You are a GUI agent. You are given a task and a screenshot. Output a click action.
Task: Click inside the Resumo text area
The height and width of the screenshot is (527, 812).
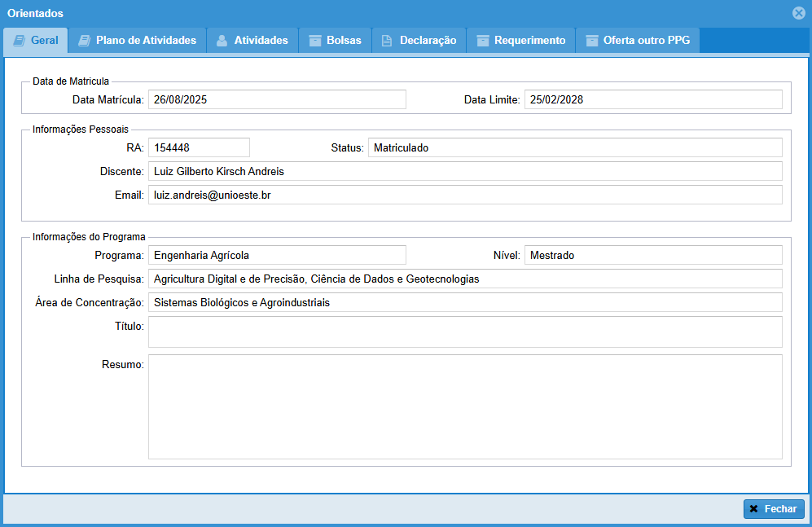click(464, 406)
